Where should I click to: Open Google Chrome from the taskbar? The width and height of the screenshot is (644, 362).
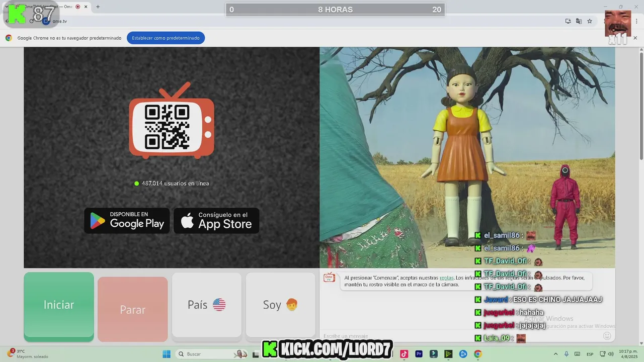(477, 354)
